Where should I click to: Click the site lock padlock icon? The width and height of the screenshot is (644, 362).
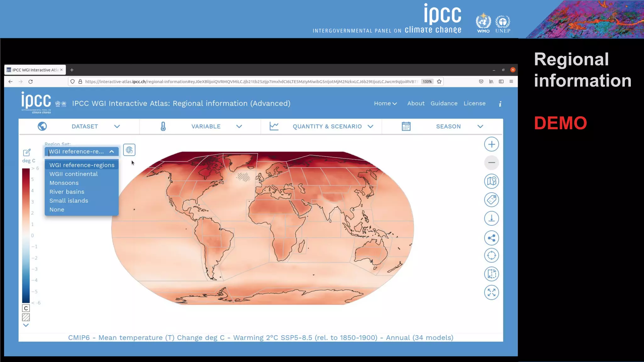click(80, 82)
